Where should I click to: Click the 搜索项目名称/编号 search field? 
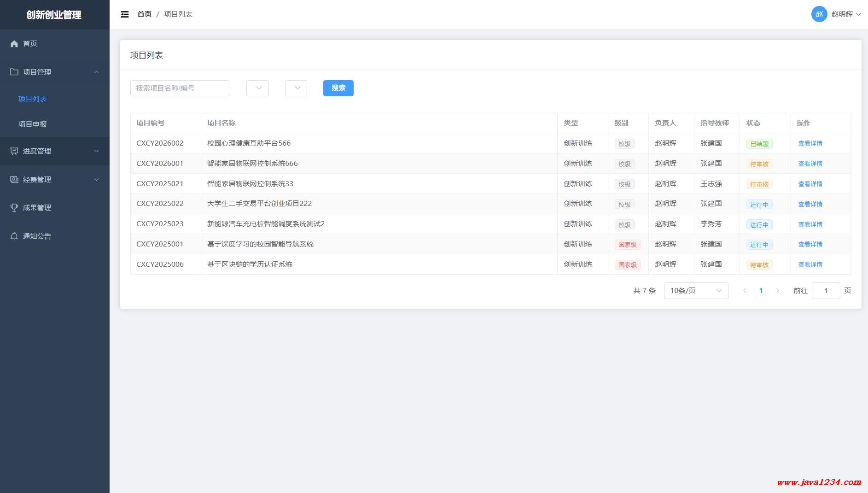point(180,88)
